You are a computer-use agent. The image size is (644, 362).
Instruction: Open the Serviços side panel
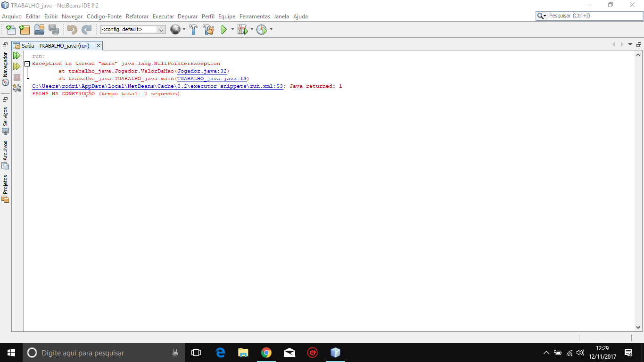(5, 121)
